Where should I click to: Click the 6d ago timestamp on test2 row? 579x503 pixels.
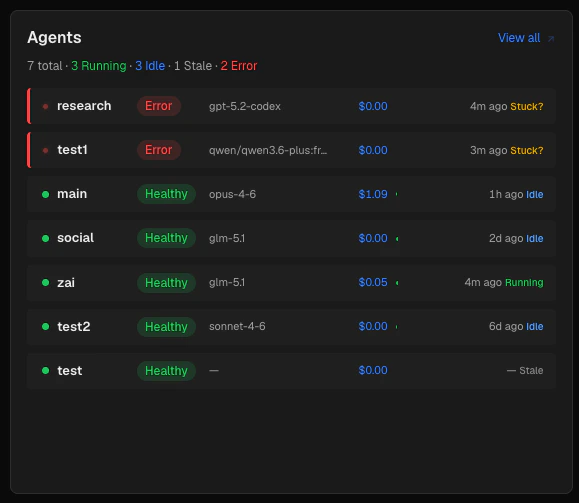click(x=506, y=326)
